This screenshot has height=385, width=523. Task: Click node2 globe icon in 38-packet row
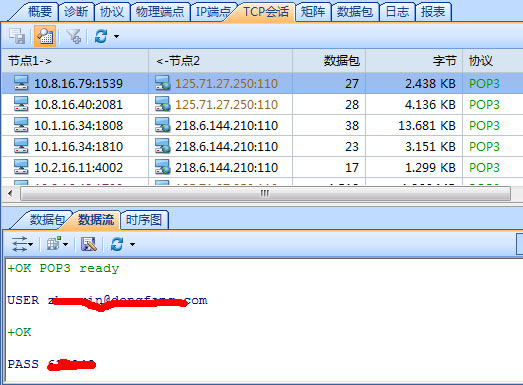pos(163,125)
